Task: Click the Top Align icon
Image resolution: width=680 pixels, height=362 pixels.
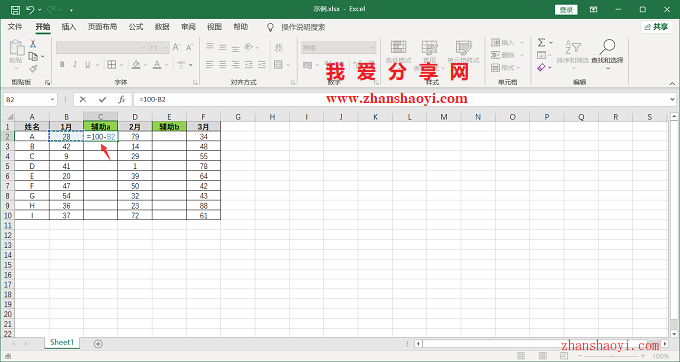Action: 210,47
